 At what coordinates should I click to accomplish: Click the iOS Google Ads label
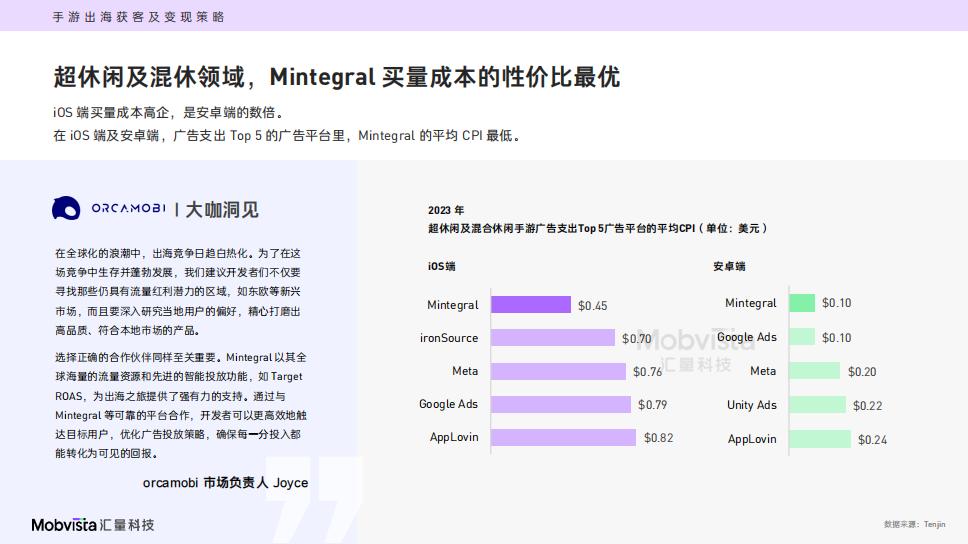[x=448, y=404]
